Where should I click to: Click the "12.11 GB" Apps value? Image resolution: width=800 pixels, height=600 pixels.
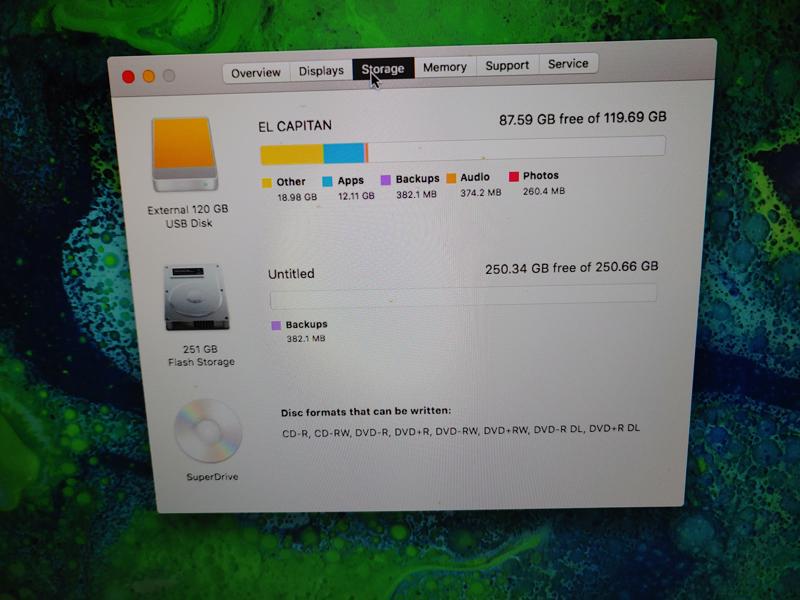[356, 195]
